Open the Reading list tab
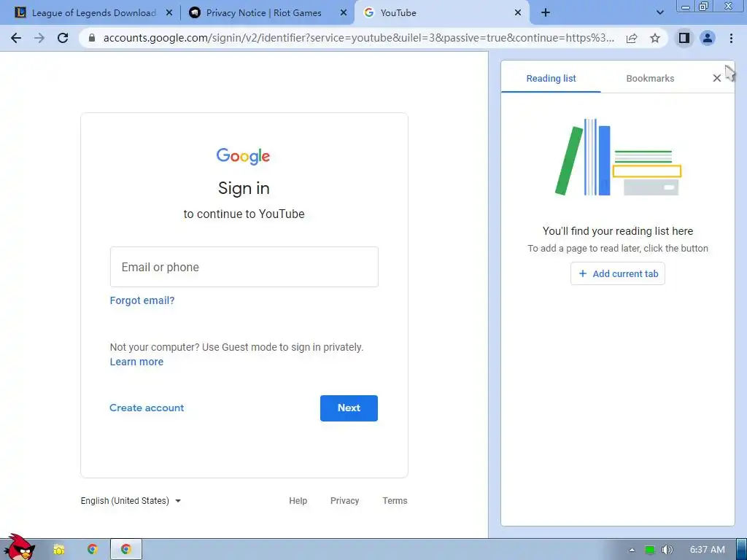 551,79
